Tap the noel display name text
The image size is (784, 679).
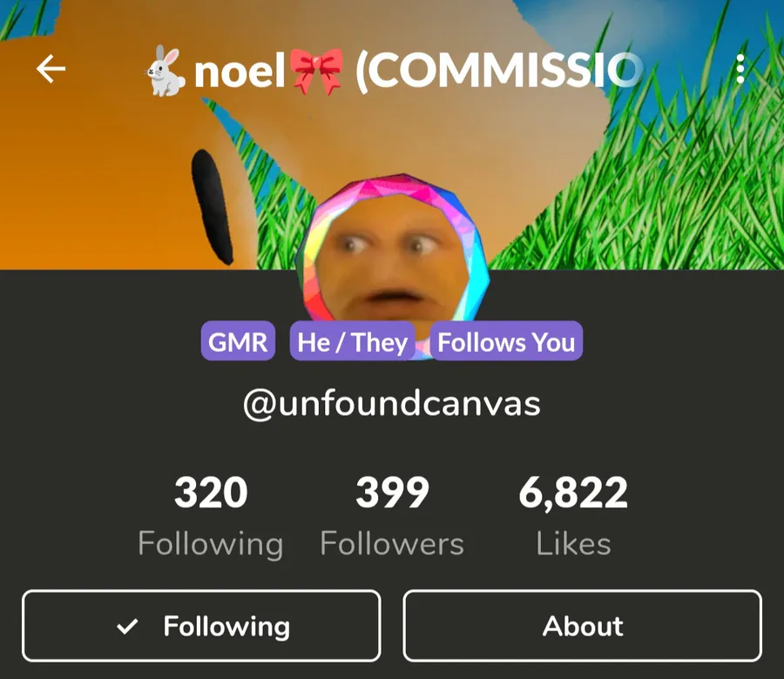pos(240,71)
